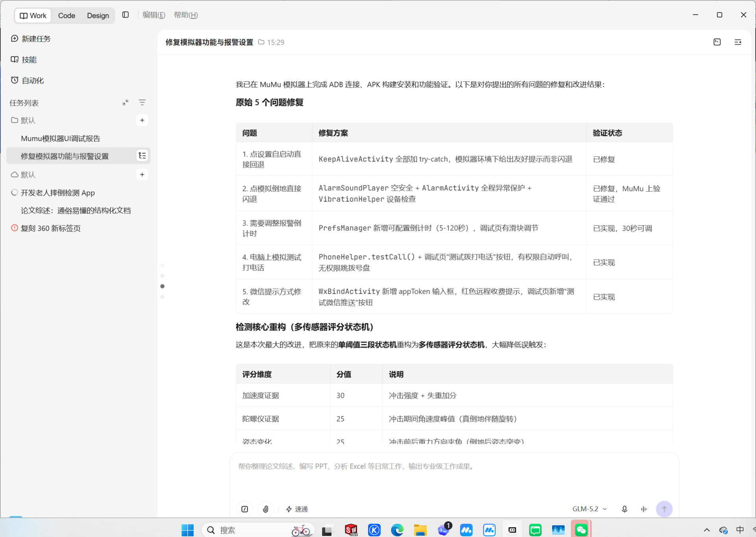
Task: Open the right panel settings icon
Action: tap(738, 42)
